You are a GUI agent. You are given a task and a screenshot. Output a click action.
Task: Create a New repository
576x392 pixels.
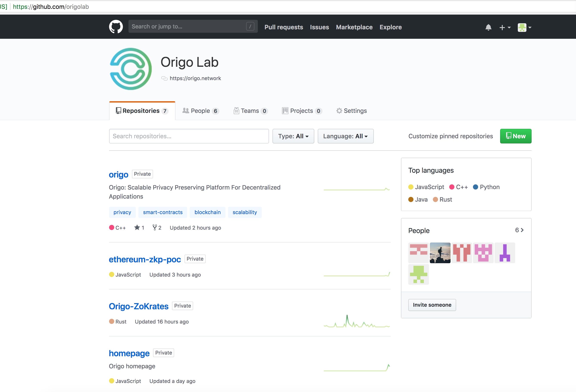tap(515, 136)
